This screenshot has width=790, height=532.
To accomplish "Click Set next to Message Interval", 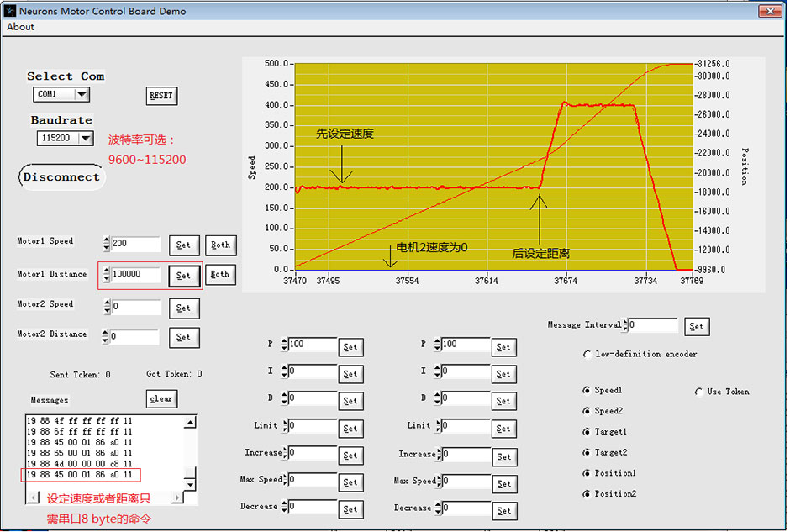I will click(x=697, y=326).
